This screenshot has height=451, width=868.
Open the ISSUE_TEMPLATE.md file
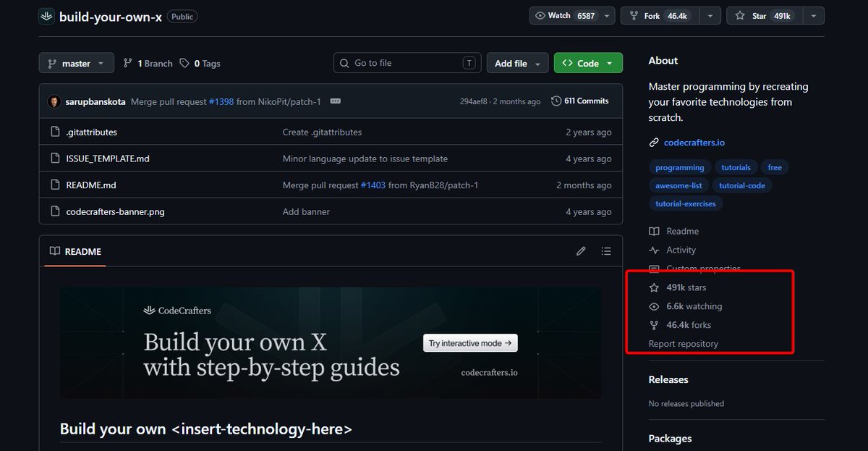pyautogui.click(x=108, y=159)
